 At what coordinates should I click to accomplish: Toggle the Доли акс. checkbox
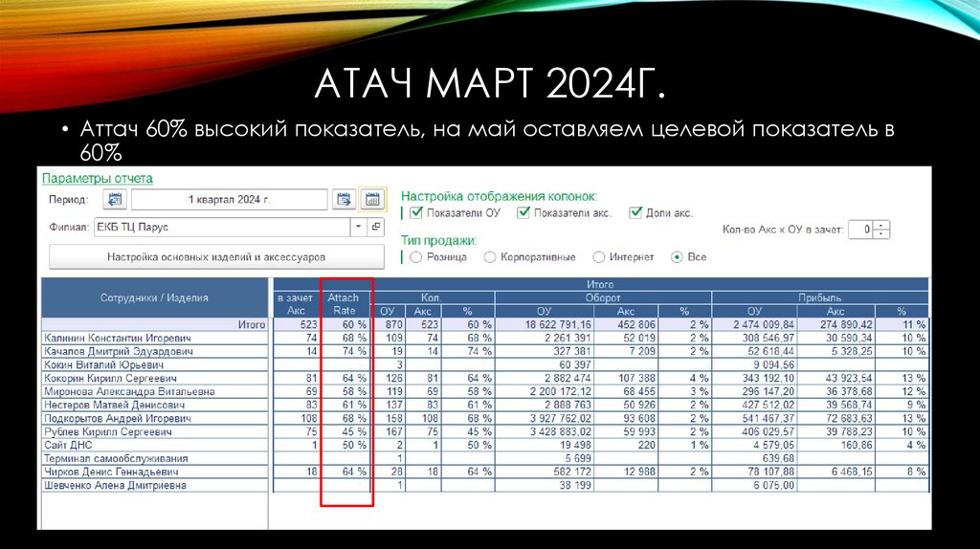pos(635,212)
